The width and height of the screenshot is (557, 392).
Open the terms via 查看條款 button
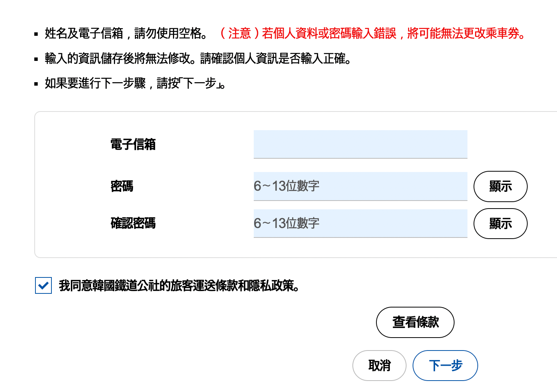point(415,322)
